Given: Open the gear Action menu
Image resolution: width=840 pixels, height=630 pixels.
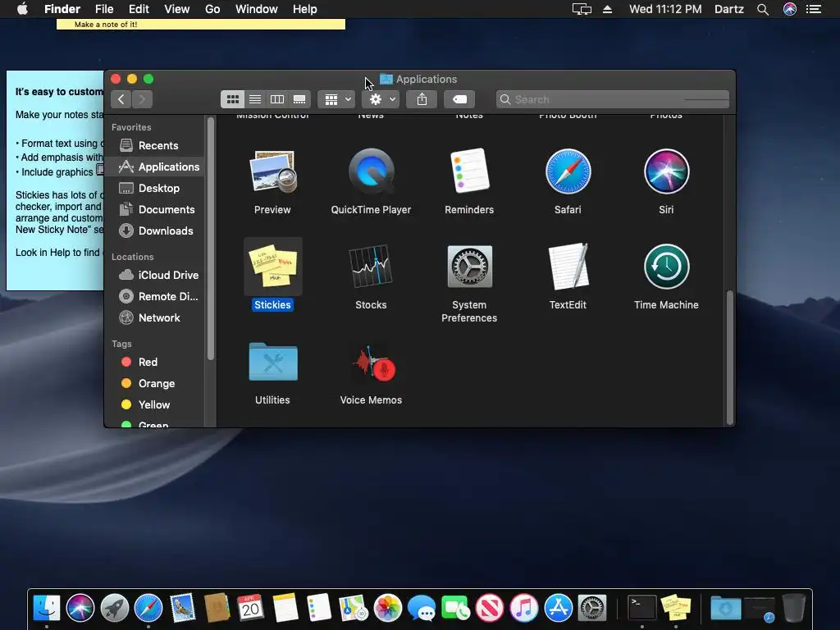Looking at the screenshot, I should [x=381, y=99].
